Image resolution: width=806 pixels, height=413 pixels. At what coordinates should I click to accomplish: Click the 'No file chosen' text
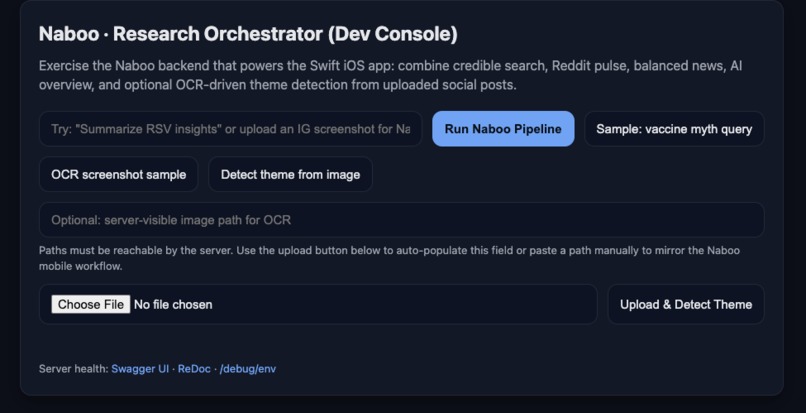coord(173,304)
